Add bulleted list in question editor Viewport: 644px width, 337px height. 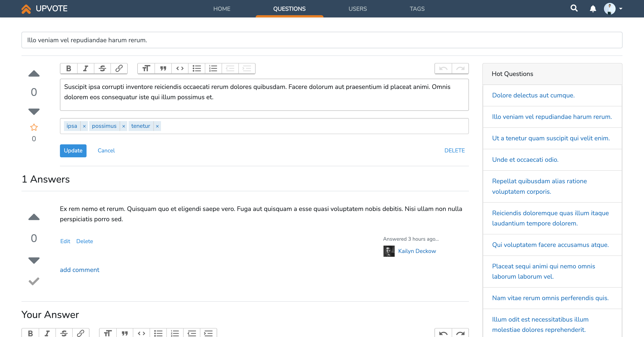[x=197, y=68]
